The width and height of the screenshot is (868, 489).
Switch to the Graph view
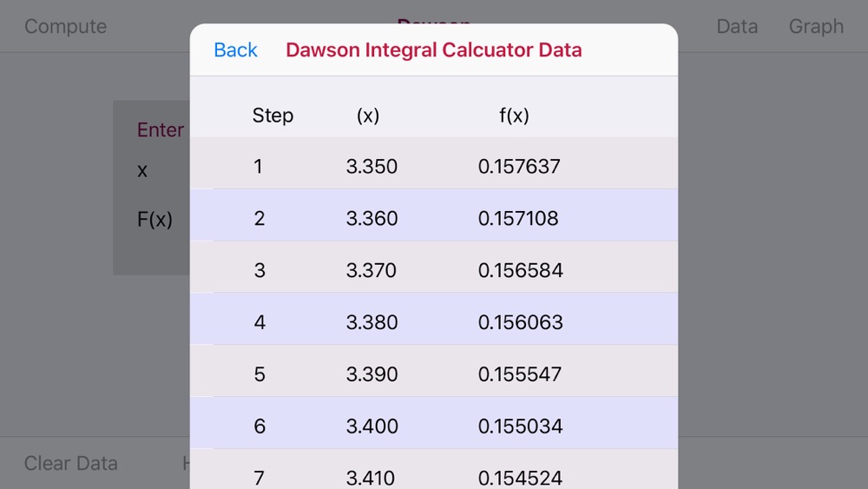[816, 26]
